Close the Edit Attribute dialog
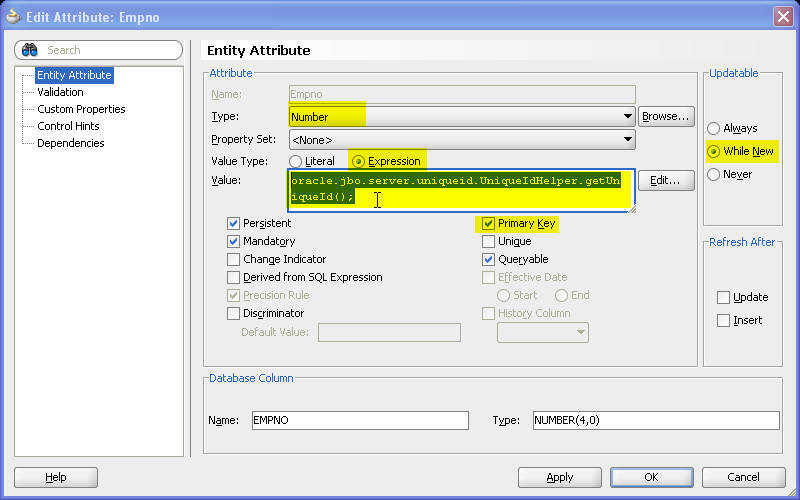 click(783, 16)
